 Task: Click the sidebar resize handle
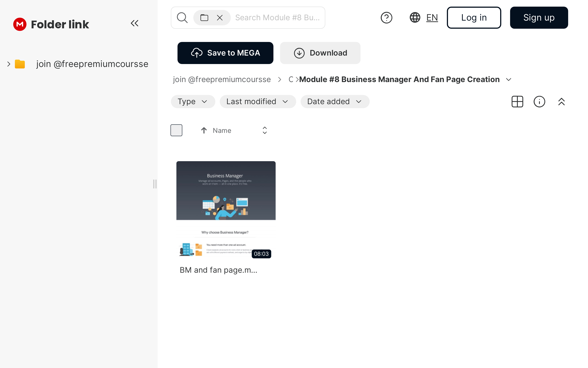(155, 184)
